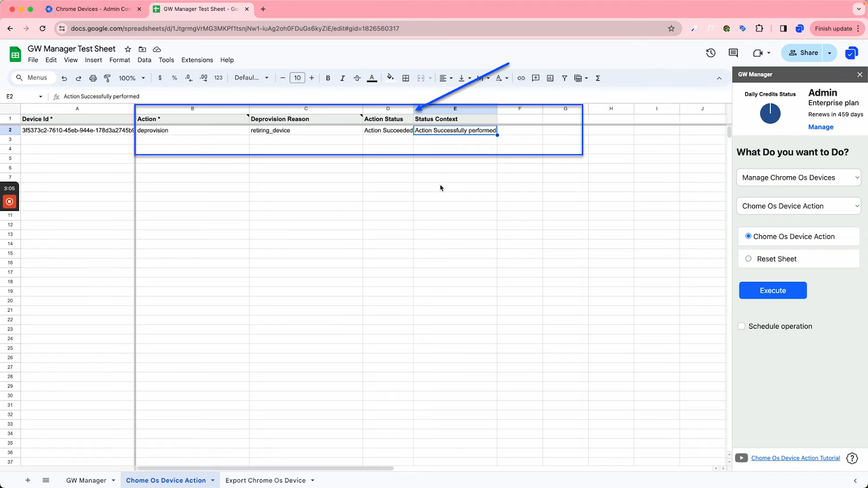The image size is (868, 488).
Task: Select the Reset Sheet radio button
Action: click(x=748, y=259)
